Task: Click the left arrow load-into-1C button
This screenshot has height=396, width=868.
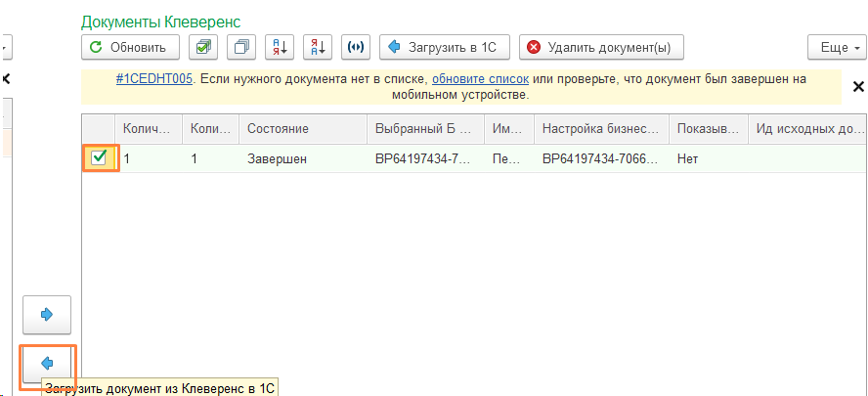Action: 47,363
